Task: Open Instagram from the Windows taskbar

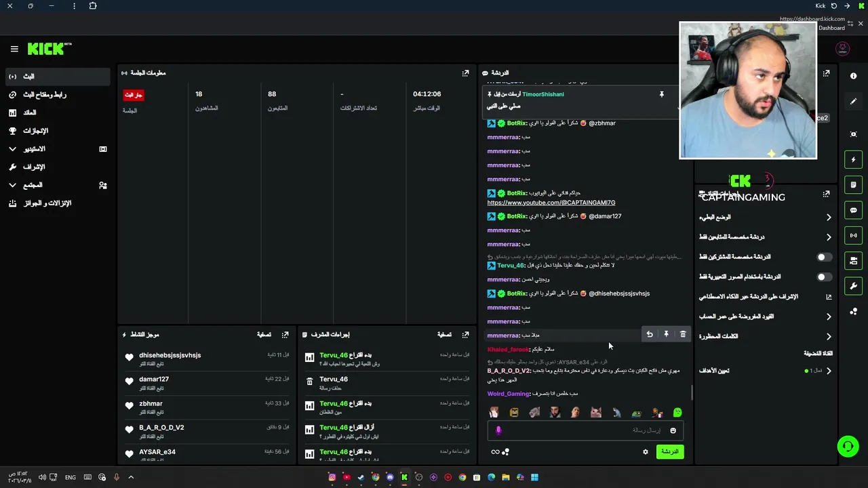Action: [332, 477]
